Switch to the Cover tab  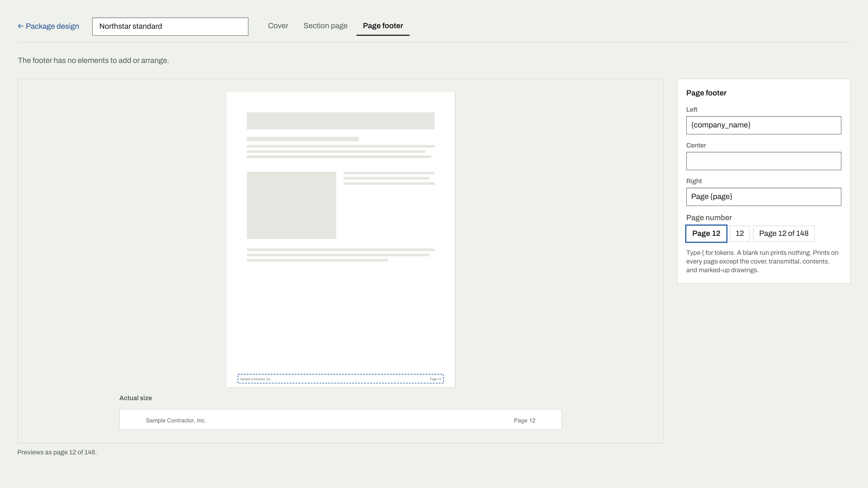[278, 26]
